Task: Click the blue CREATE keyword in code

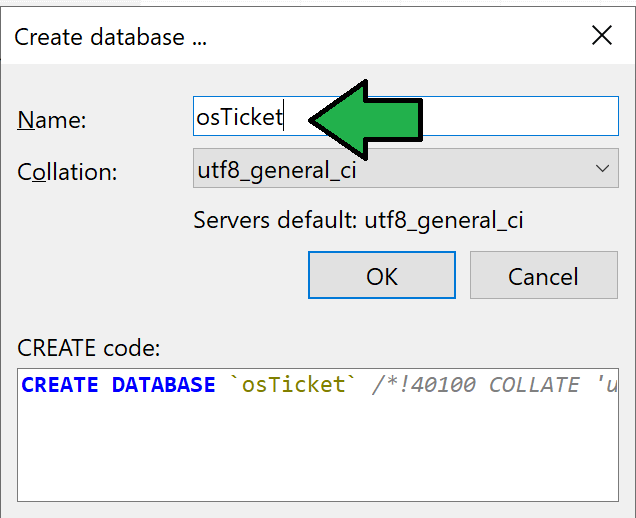Action: (60, 385)
